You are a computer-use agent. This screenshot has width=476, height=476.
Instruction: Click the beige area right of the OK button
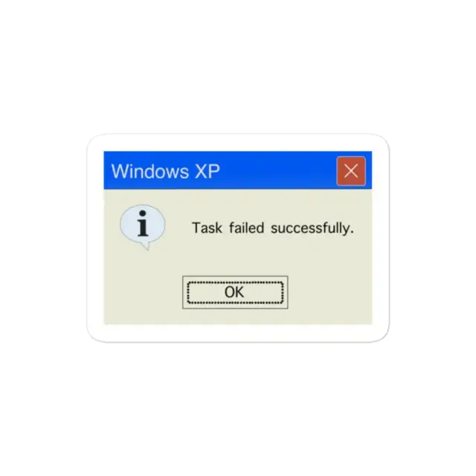[329, 292]
